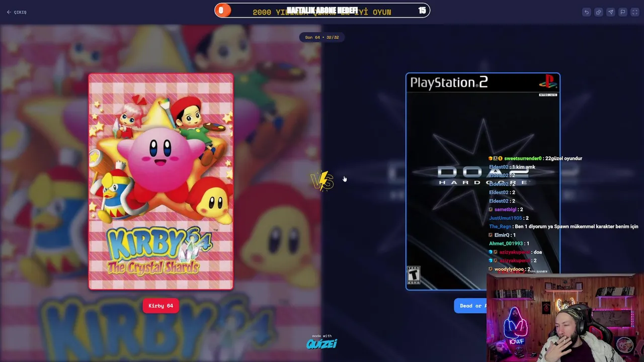Image resolution: width=644 pixels, height=362 pixels.
Task: Click the 'Son 64 • 32/32' round indicator
Action: (x=322, y=37)
